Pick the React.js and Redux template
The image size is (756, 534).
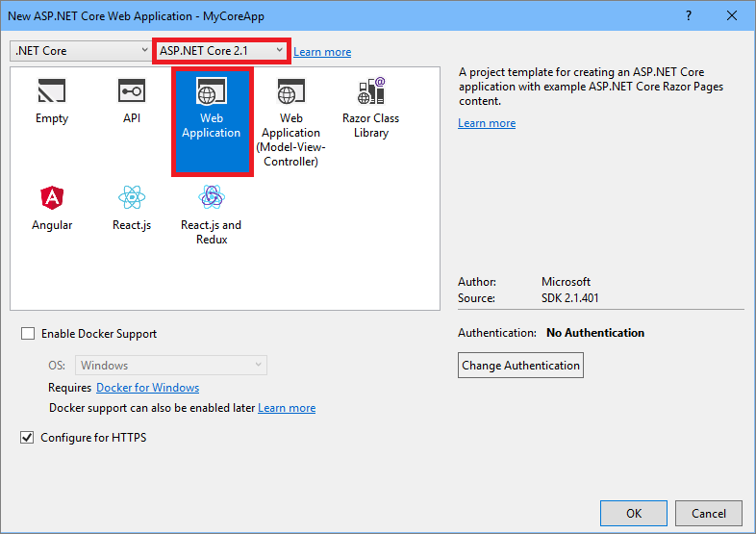tap(212, 215)
